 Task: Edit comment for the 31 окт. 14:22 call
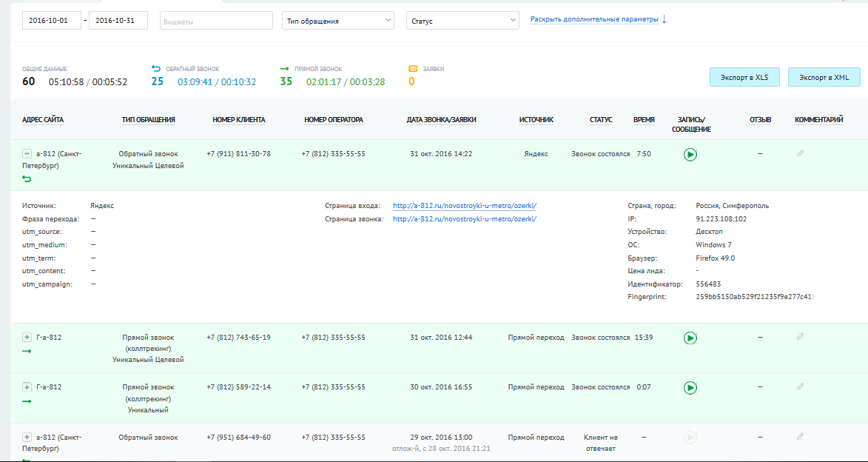[800, 153]
